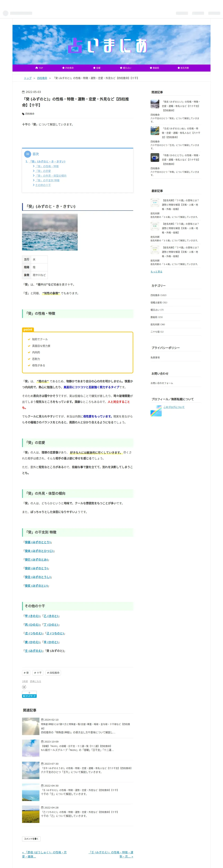
Task: Open the 癸未 (みずのとひつじ) link
Action: pos(39,551)
